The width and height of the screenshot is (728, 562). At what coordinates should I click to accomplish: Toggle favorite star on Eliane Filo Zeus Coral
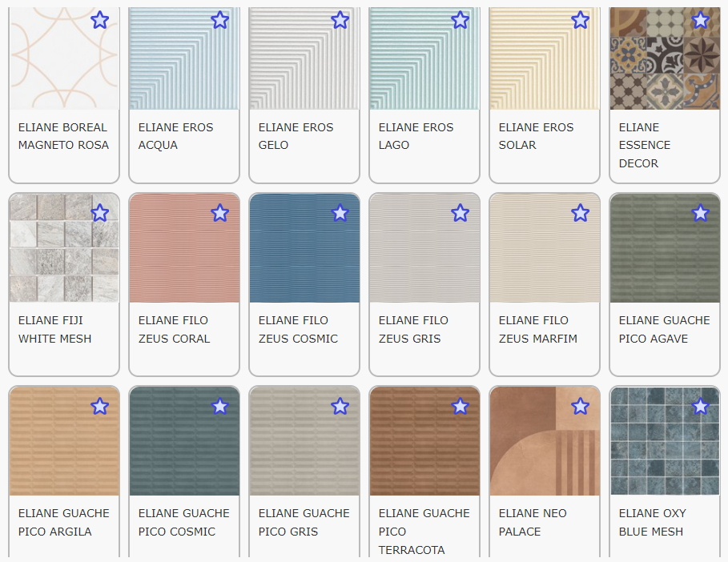[219, 213]
